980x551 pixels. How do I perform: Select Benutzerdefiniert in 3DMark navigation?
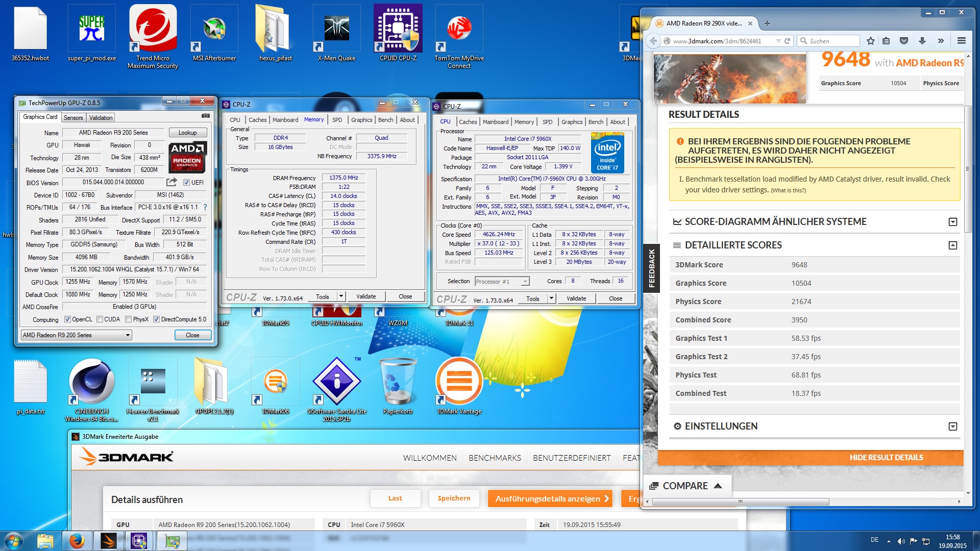click(x=572, y=458)
